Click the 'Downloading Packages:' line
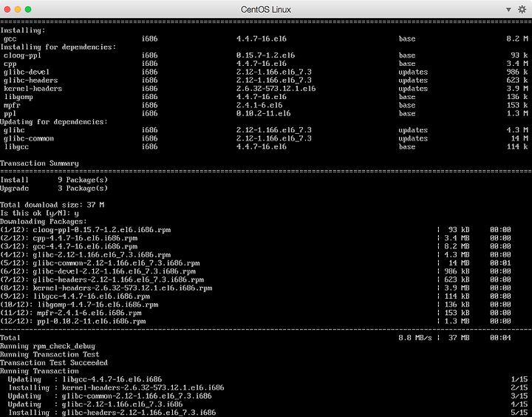Viewport: 532px width, 417px height. point(44,222)
